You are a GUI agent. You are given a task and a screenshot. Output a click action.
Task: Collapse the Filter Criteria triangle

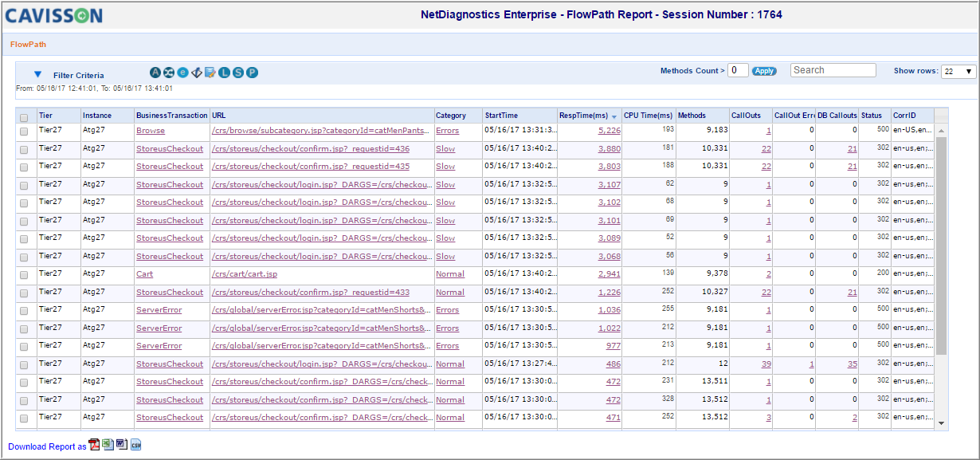tap(37, 74)
